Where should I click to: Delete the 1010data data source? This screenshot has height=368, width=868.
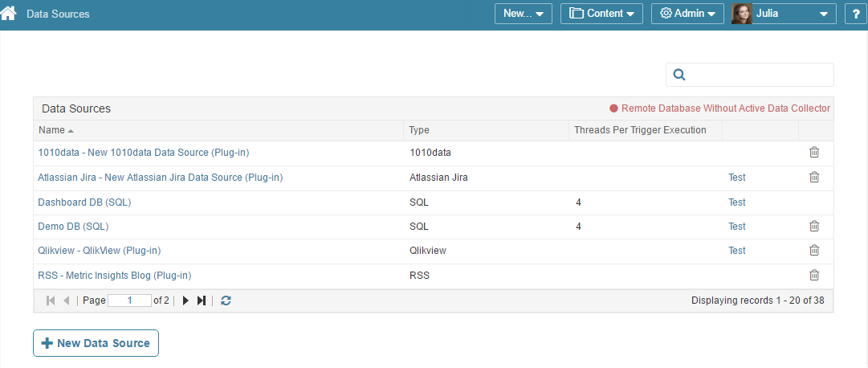tap(814, 153)
